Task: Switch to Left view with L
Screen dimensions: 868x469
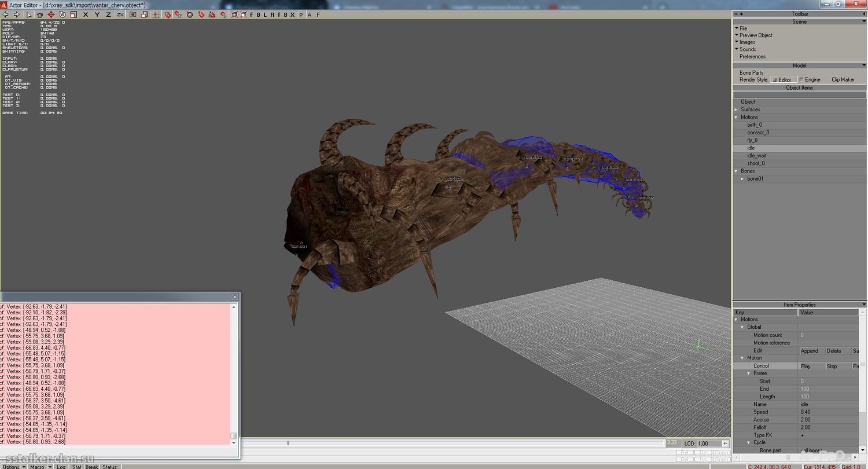Action: (264, 14)
